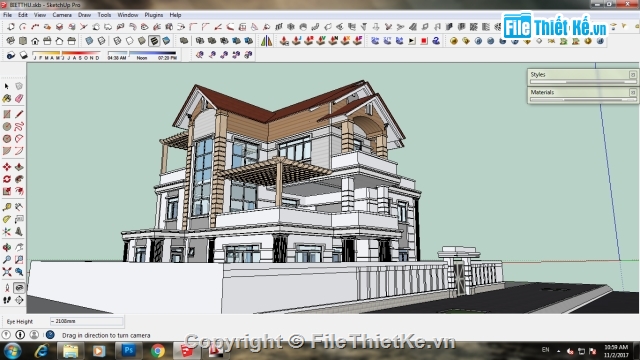This screenshot has width=640, height=360.
Task: Open the Plugins menu
Action: point(153,15)
